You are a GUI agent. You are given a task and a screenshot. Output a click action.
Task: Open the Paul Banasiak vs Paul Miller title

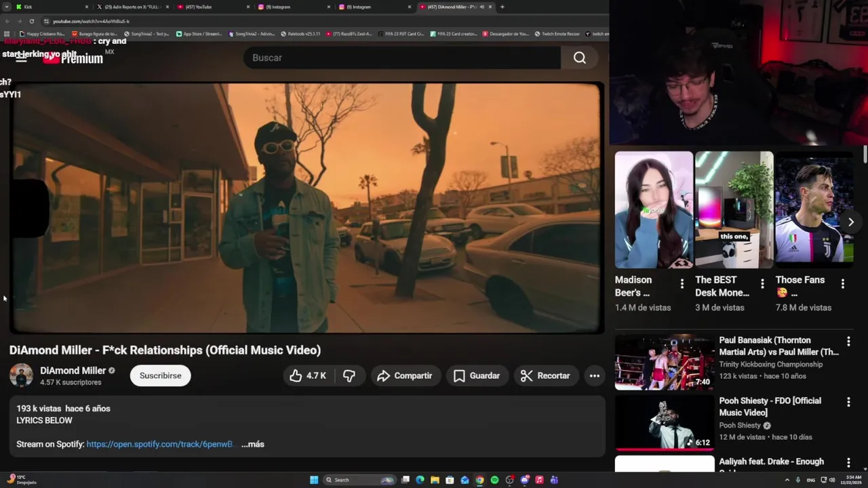click(779, 346)
